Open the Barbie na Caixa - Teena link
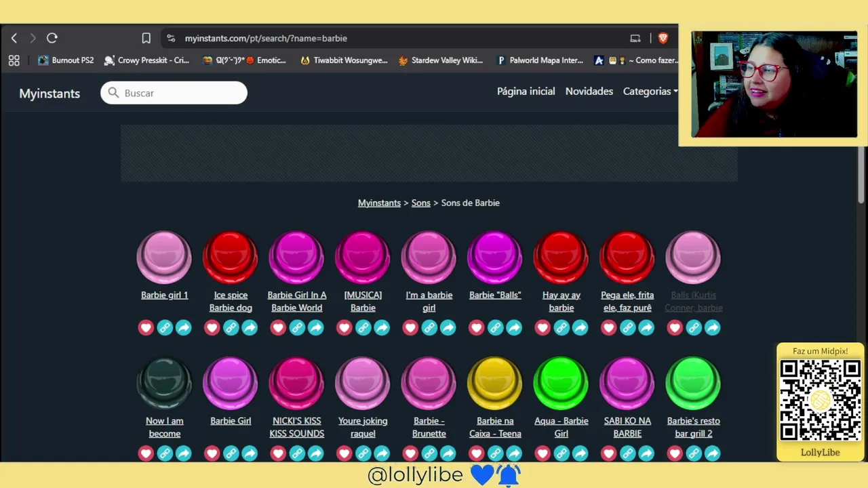This screenshot has height=488, width=868. coord(495,428)
